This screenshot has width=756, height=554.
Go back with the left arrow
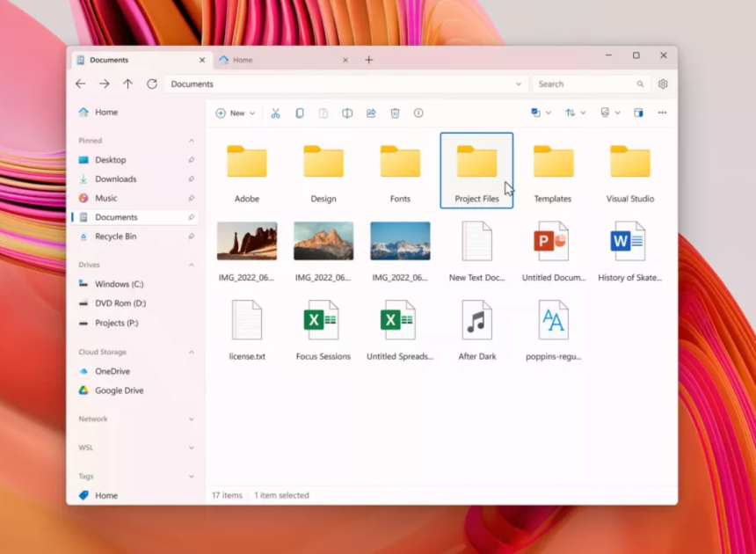[x=81, y=84]
